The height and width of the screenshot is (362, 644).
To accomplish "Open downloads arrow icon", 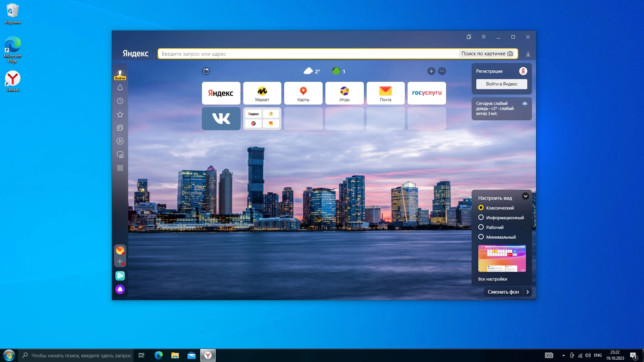I will pyautogui.click(x=528, y=54).
